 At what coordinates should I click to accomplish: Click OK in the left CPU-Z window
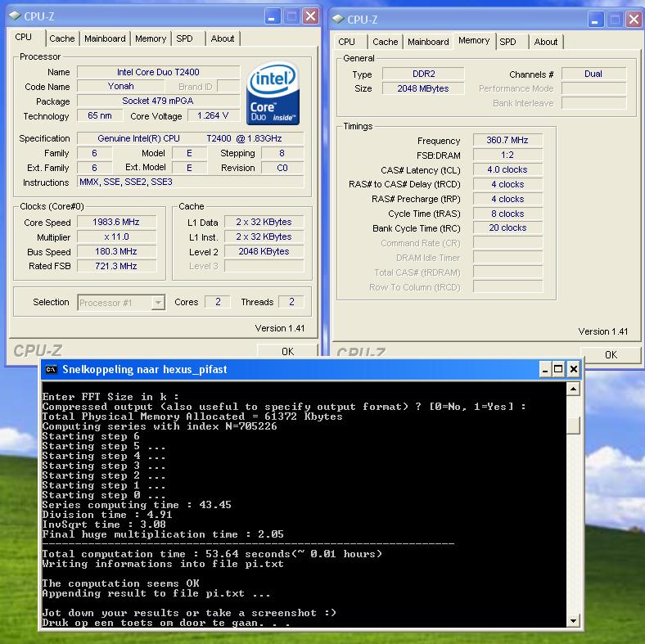pos(288,351)
